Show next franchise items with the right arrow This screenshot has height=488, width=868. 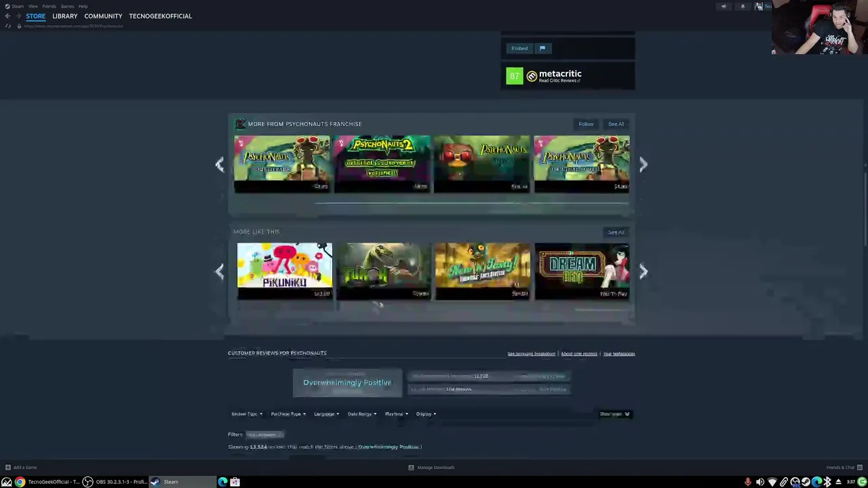pyautogui.click(x=643, y=164)
